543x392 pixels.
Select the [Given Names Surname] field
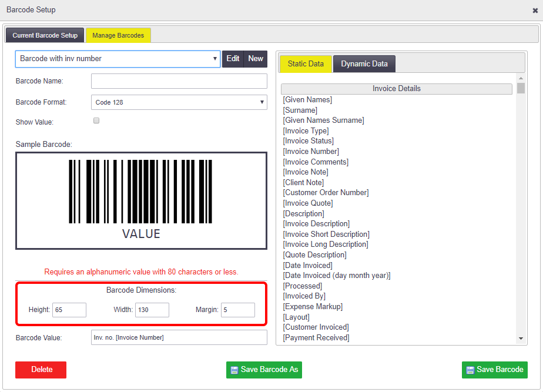pos(323,120)
